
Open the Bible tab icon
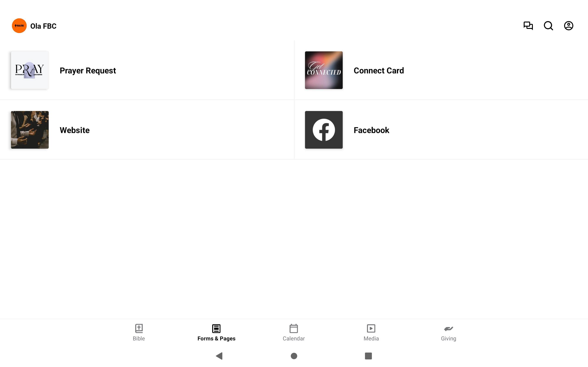click(139, 328)
